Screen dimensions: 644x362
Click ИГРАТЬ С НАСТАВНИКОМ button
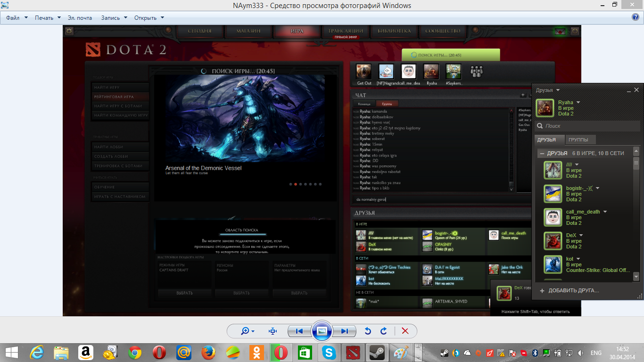[x=120, y=197]
